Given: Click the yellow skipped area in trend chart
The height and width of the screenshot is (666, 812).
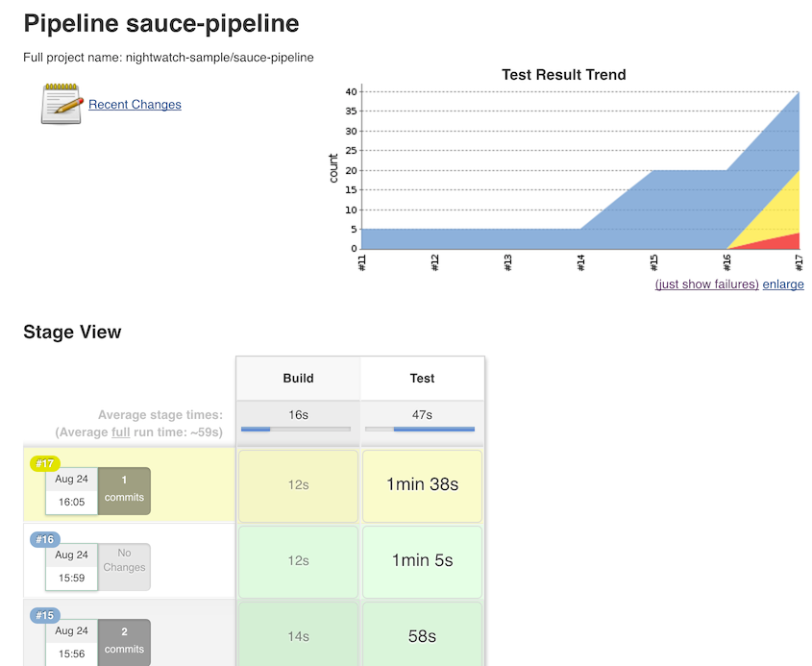Looking at the screenshot, I should click(778, 211).
